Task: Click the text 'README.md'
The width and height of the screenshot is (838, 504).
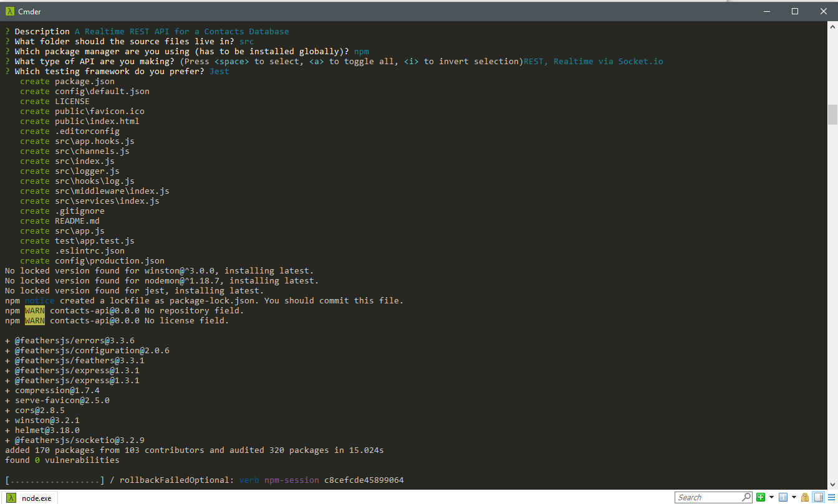Action: [x=77, y=221]
